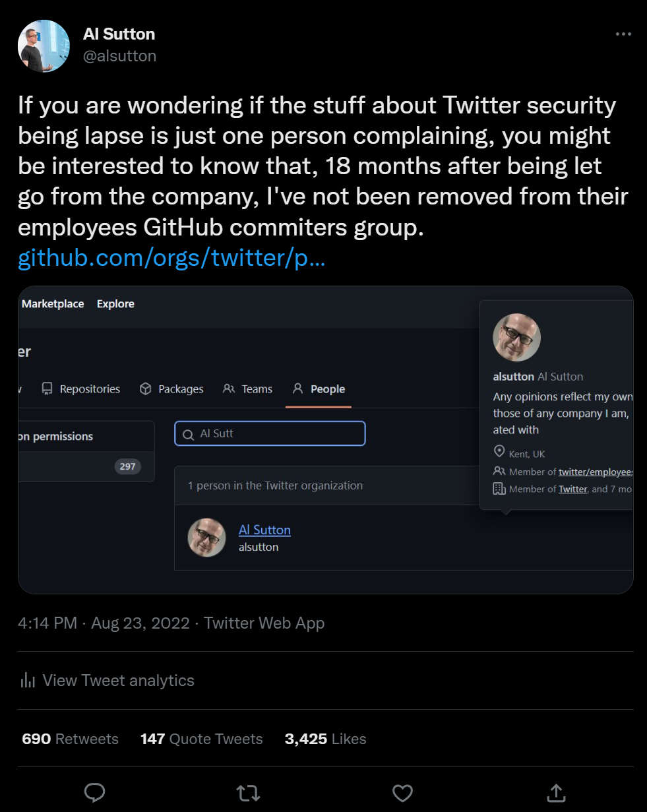This screenshot has width=647, height=812.
Task: Show the 3,425 Likes list
Action: pos(325,739)
